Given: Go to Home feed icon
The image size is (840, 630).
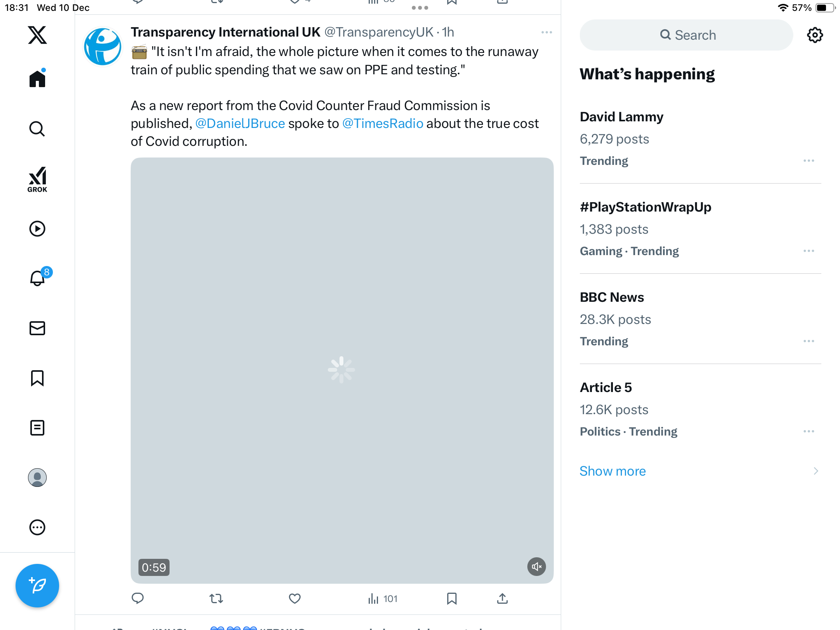Looking at the screenshot, I should [x=37, y=79].
